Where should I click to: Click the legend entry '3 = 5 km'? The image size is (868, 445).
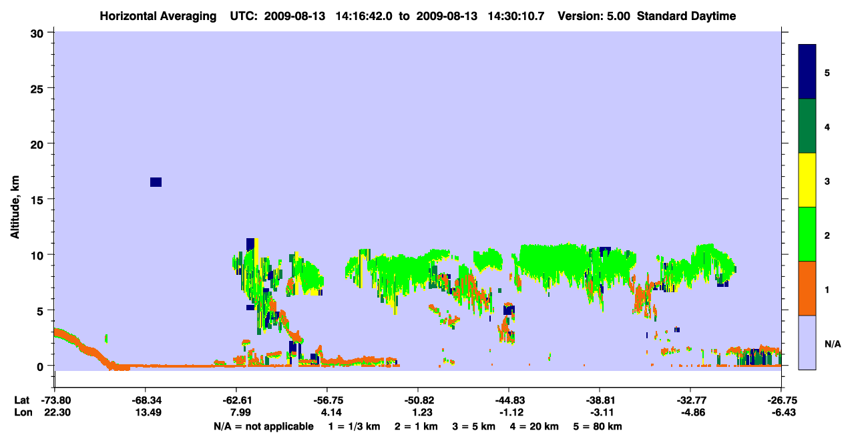point(475,426)
